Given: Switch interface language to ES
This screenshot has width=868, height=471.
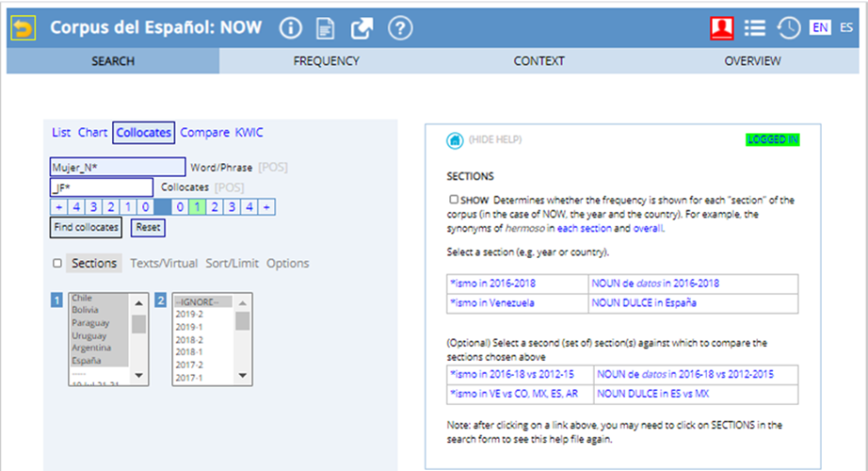Looking at the screenshot, I should (x=846, y=28).
